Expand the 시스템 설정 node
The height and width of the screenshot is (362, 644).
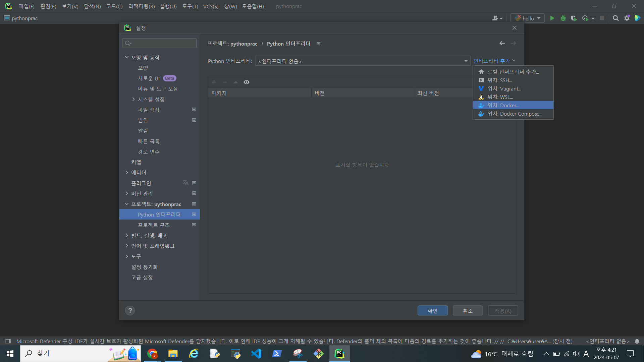point(133,99)
